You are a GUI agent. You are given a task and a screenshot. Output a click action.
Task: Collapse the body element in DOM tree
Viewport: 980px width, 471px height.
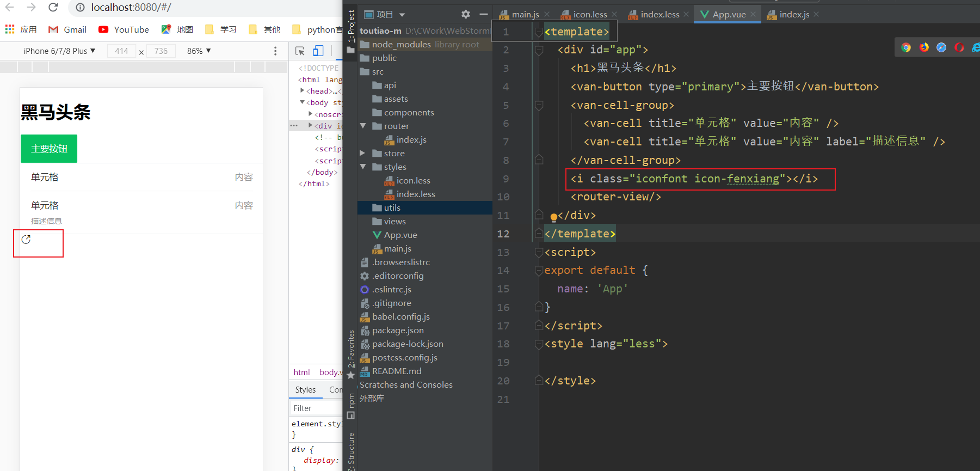click(302, 102)
